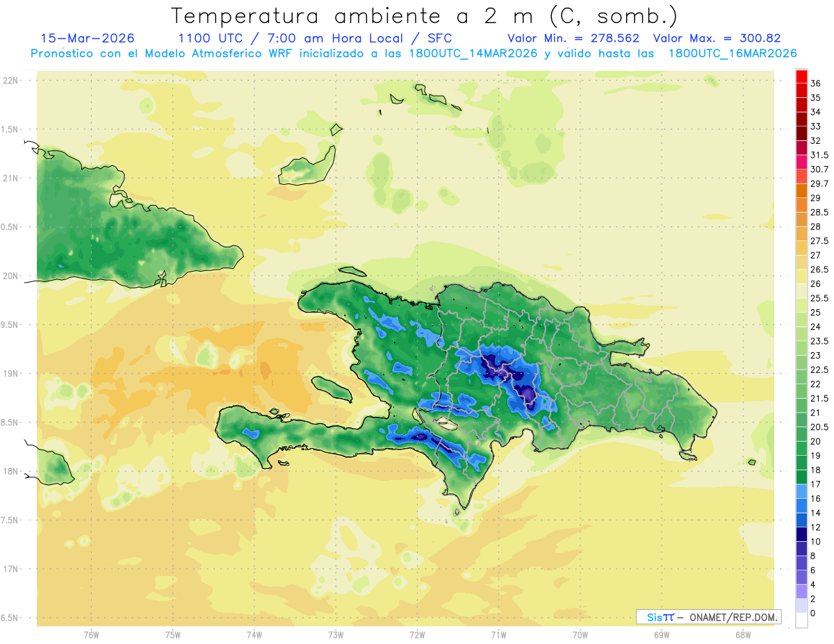Click the legend value '4'

(813, 584)
